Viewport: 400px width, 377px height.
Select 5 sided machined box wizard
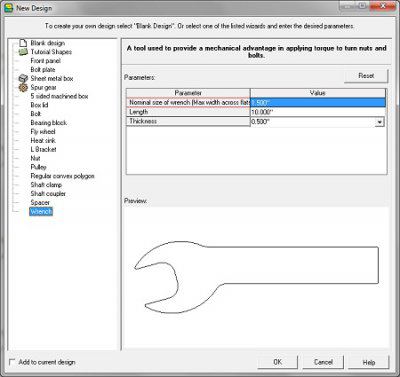tap(59, 96)
